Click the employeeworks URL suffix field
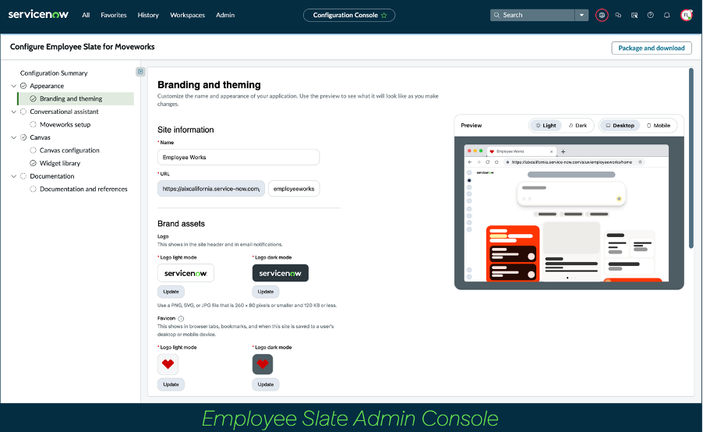 tap(294, 189)
